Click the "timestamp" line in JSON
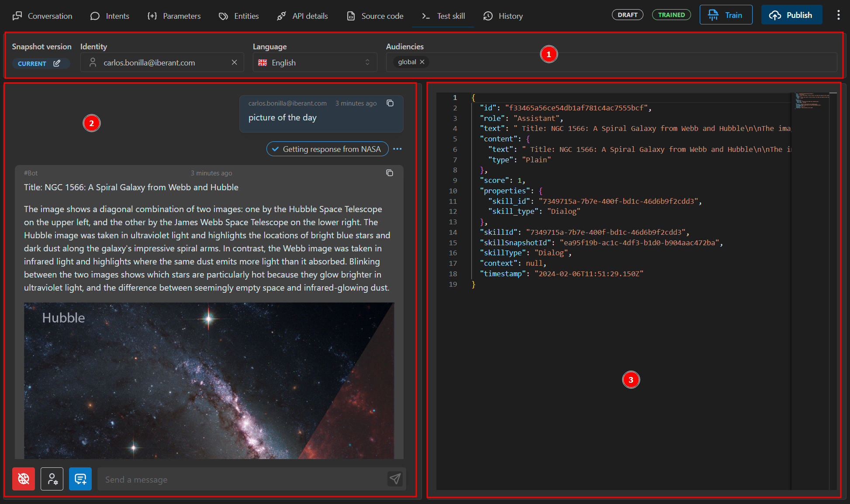Viewport: 850px width, 504px height. 561,274
